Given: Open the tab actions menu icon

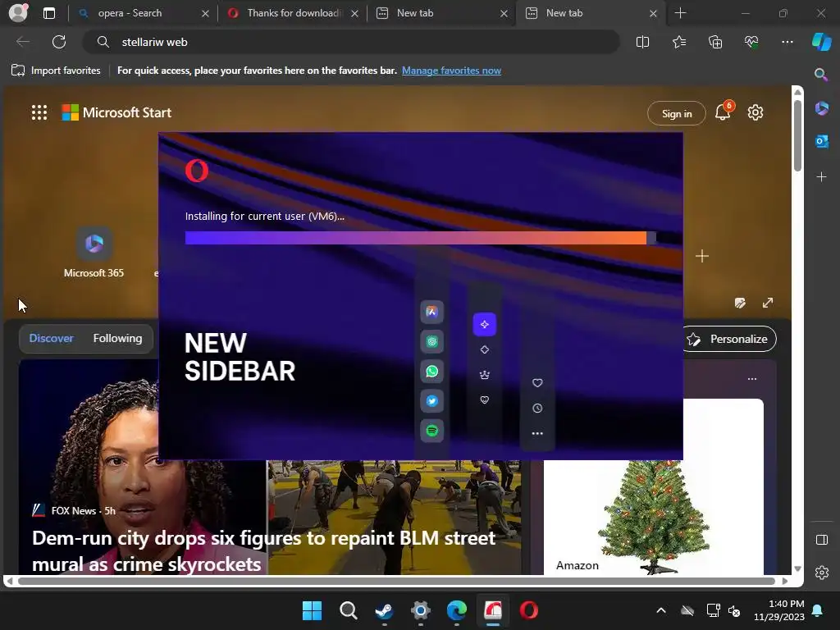Looking at the screenshot, I should coord(48,13).
